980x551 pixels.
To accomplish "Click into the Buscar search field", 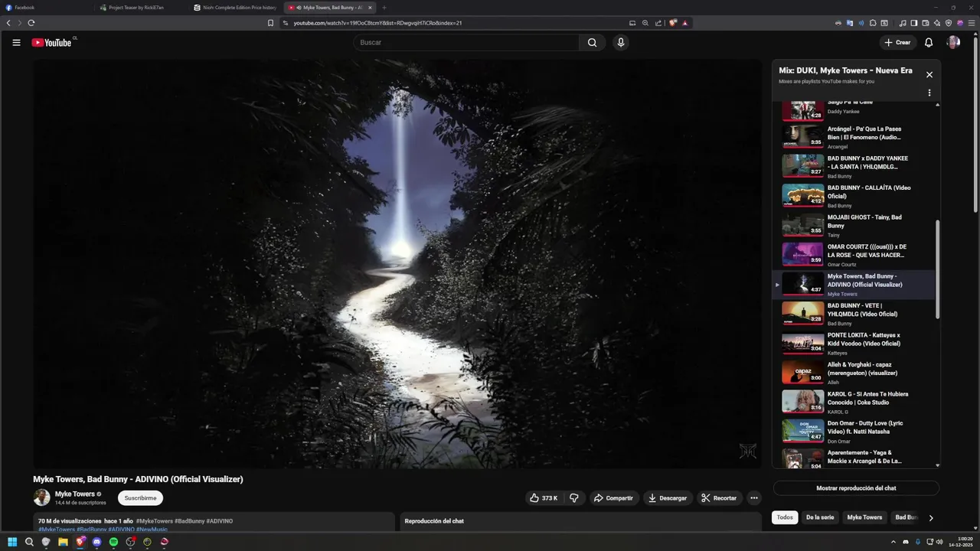I will pyautogui.click(x=465, y=43).
